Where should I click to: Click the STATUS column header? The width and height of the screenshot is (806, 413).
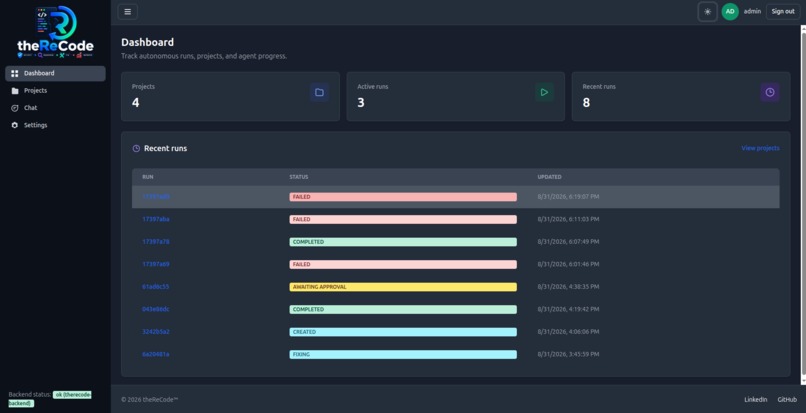299,177
